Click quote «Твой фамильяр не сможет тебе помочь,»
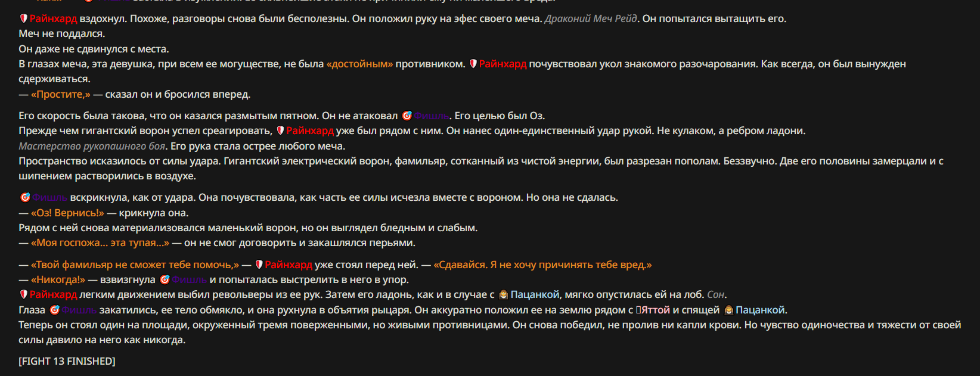The width and height of the screenshot is (980, 376). click(135, 265)
